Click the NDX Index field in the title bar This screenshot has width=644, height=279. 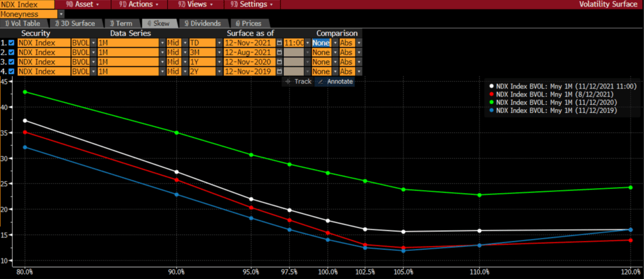click(27, 5)
